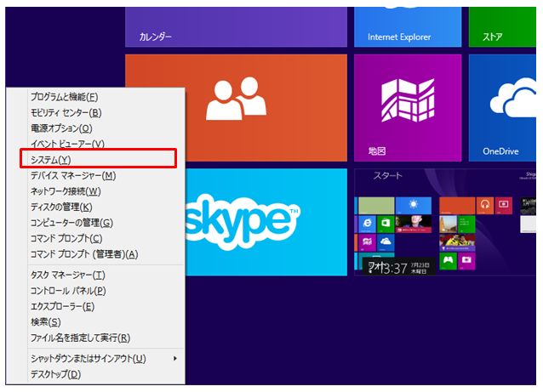The height and width of the screenshot is (392, 543).
Task: Launch the OneDrive tile
Action: click(506, 106)
